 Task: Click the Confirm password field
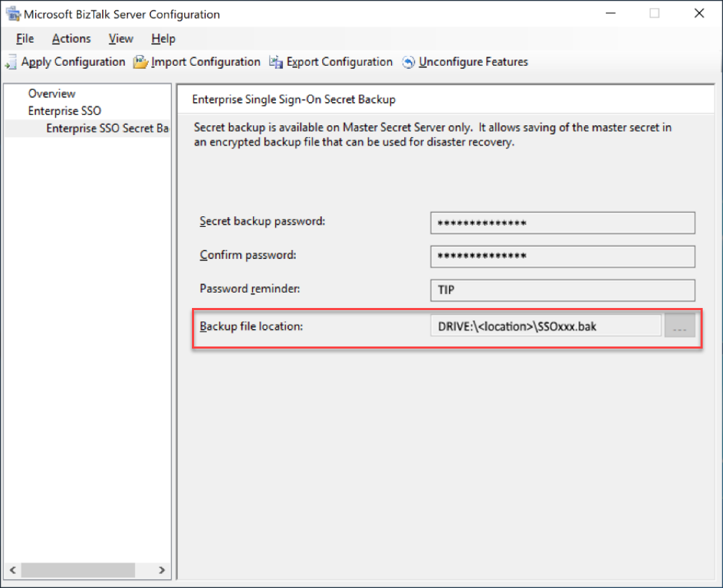pos(562,256)
